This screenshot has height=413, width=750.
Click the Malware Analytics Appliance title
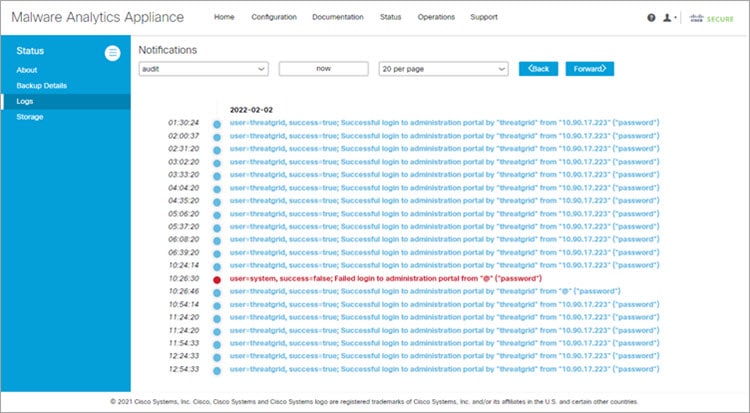98,17
